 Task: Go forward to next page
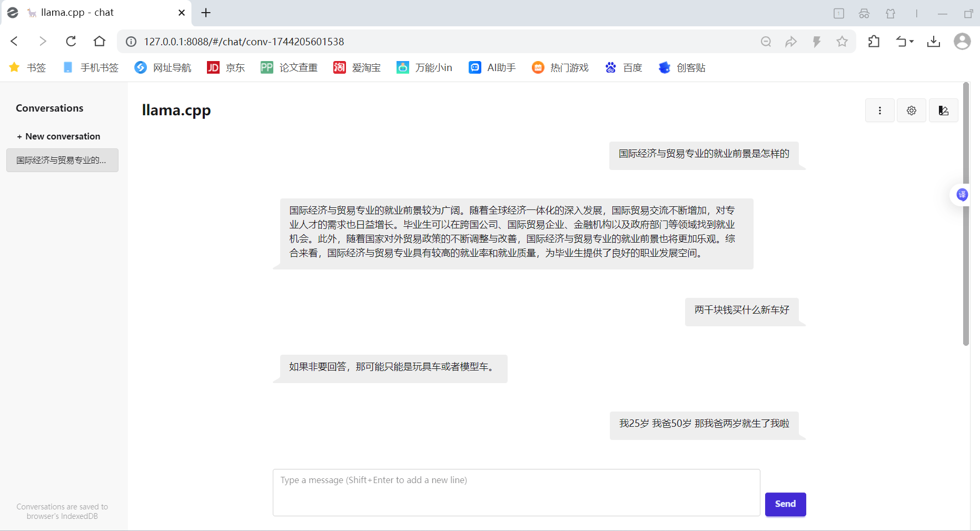[43, 41]
